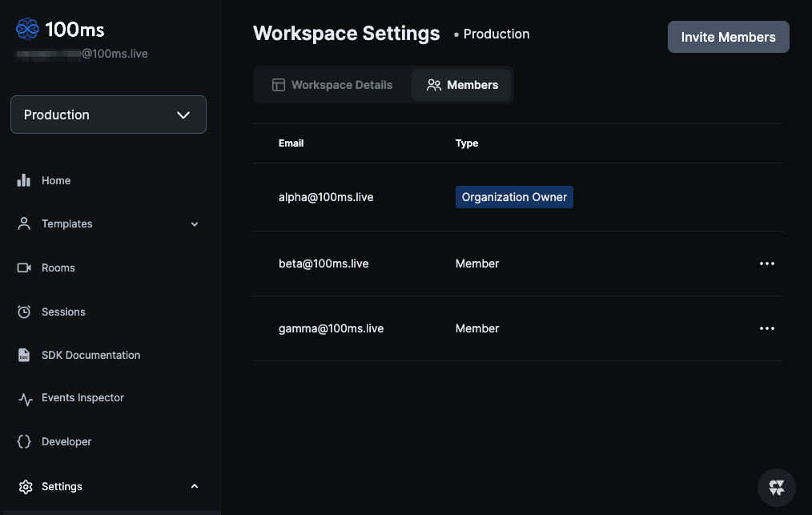Switch to the Workspace Details tab
The height and width of the screenshot is (515, 812).
332,85
